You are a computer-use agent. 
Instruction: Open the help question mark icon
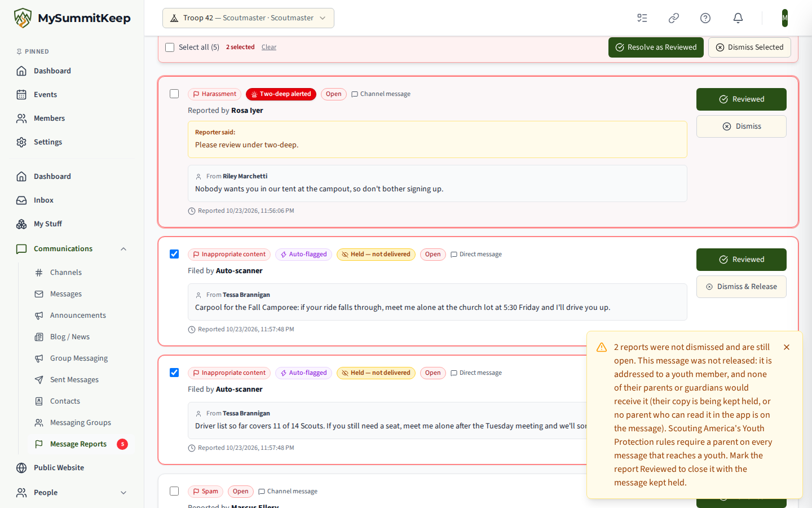coord(705,18)
